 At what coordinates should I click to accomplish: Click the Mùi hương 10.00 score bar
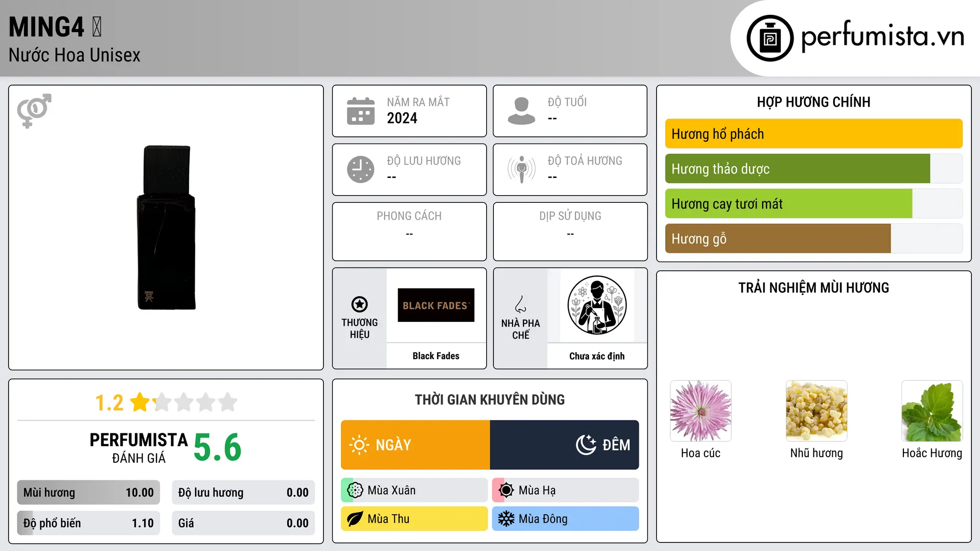(x=89, y=493)
